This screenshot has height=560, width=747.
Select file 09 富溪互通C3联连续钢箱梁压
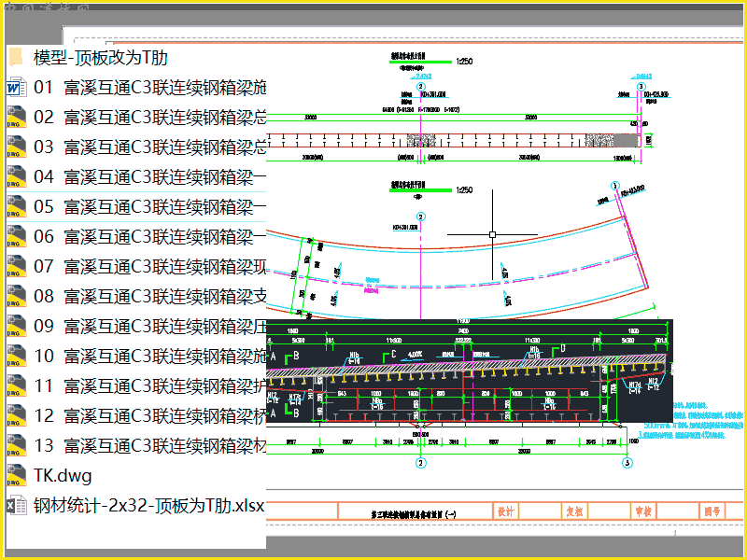[x=136, y=326]
